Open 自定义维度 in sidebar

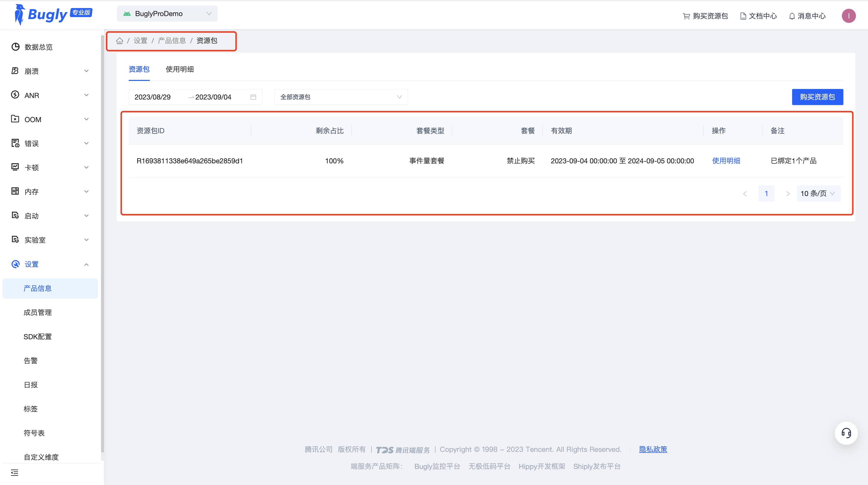coord(41,457)
